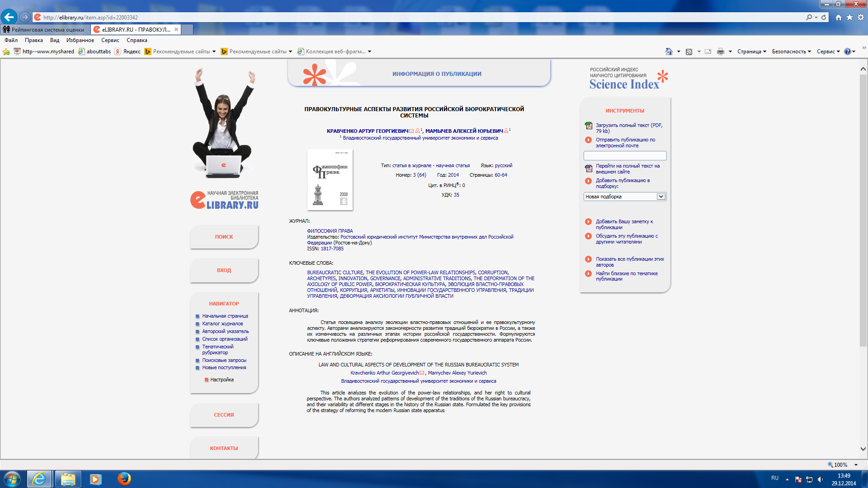Click the email address input field
This screenshot has width=868, height=488.
[625, 155]
